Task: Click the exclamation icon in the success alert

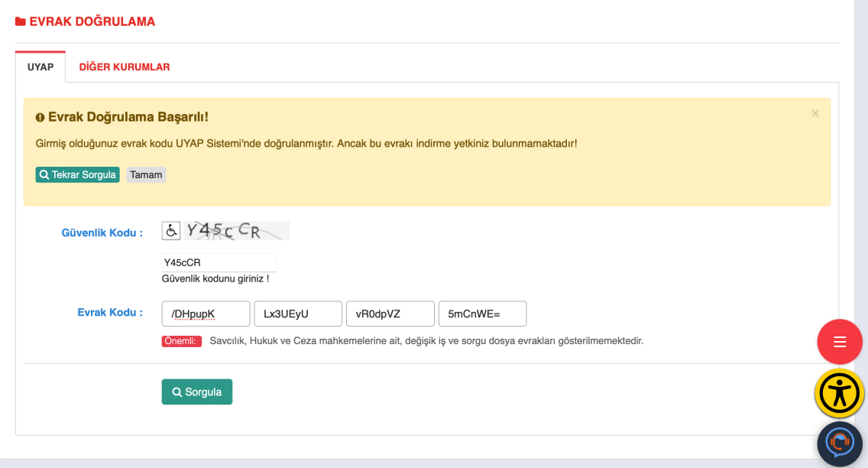Action: pos(40,118)
